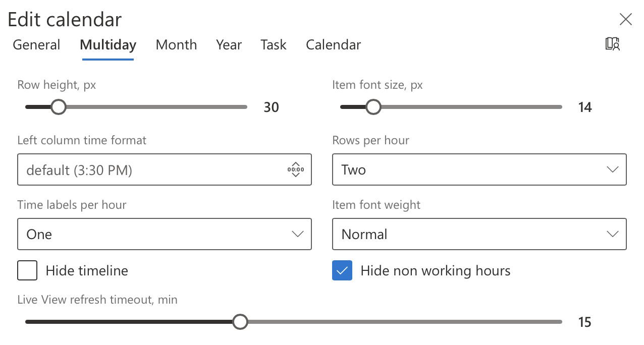
Task: Click the Item font size slider handle
Action: (x=373, y=107)
